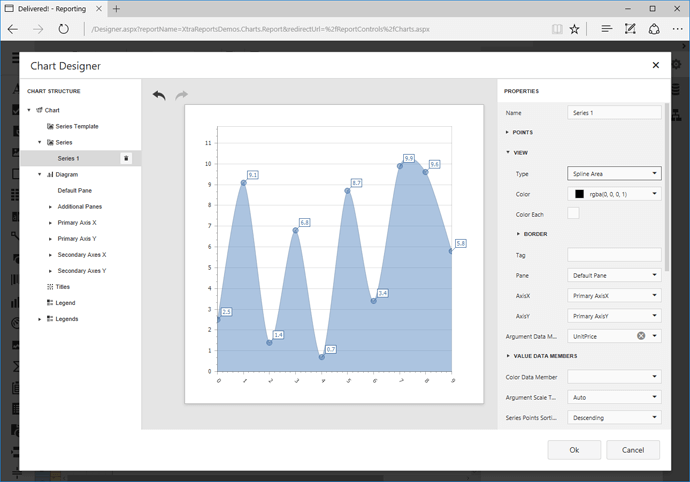690x482 pixels.
Task: Delete Series 1 using the trash icon
Action: [x=126, y=158]
